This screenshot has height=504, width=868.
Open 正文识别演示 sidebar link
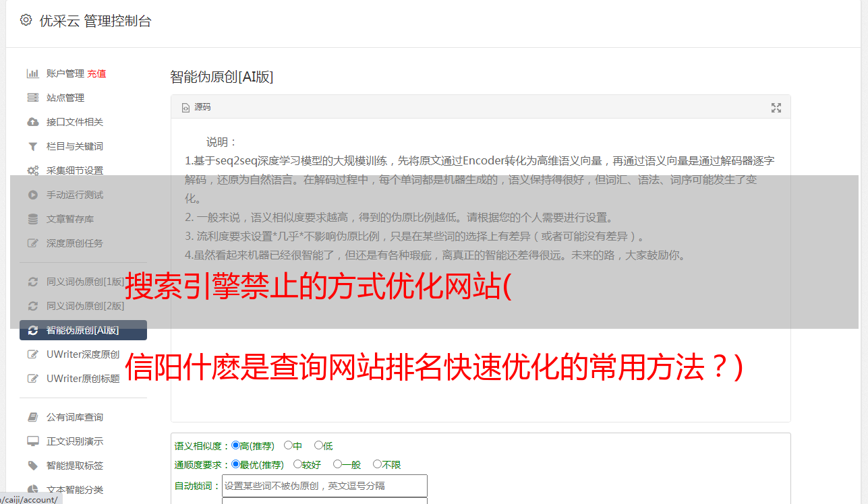[x=74, y=441]
